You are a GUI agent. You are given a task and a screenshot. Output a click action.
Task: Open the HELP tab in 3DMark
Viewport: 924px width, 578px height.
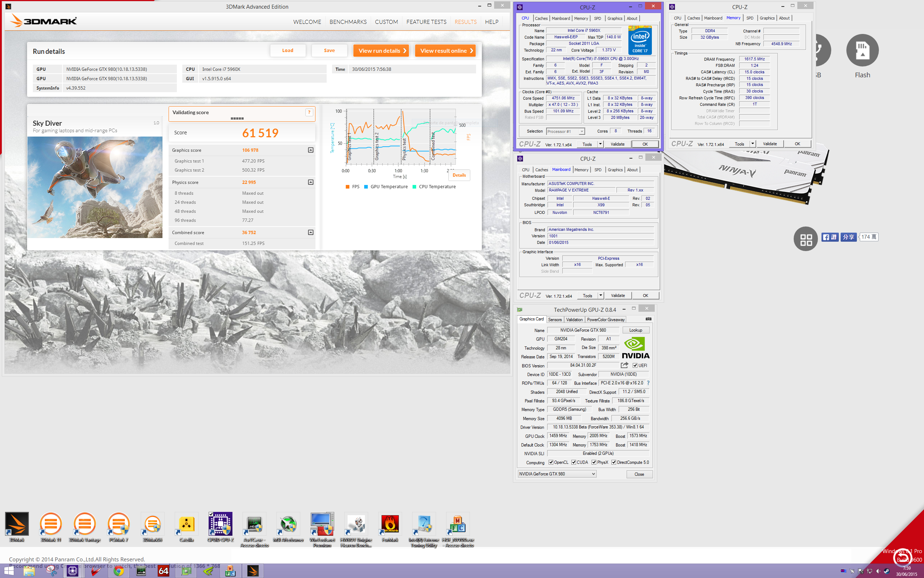[491, 22]
